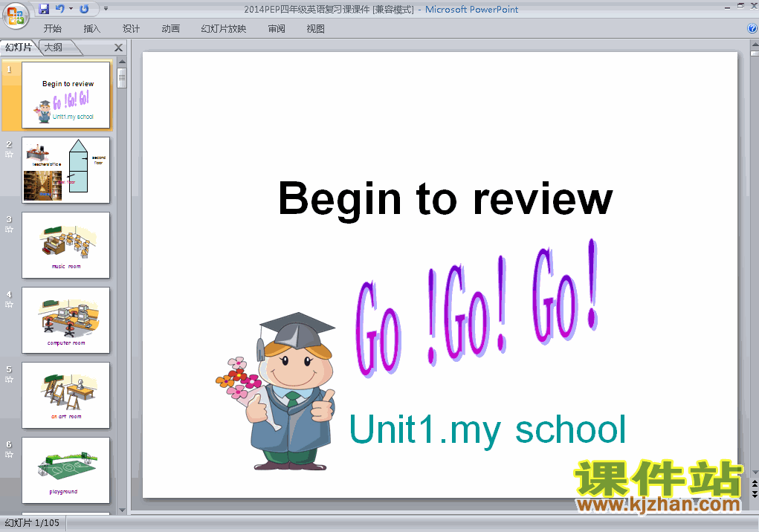Go to the 审阅 ribbon tab
759x532 pixels.
277,28
